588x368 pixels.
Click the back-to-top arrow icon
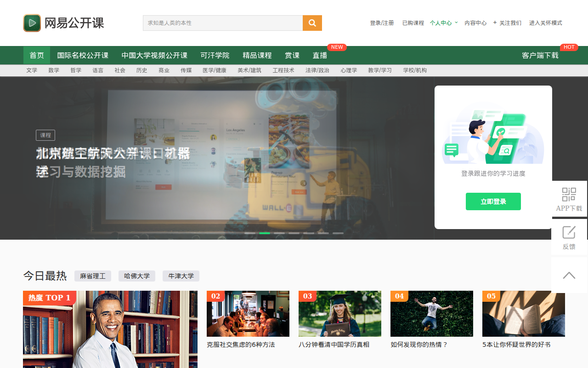point(569,275)
